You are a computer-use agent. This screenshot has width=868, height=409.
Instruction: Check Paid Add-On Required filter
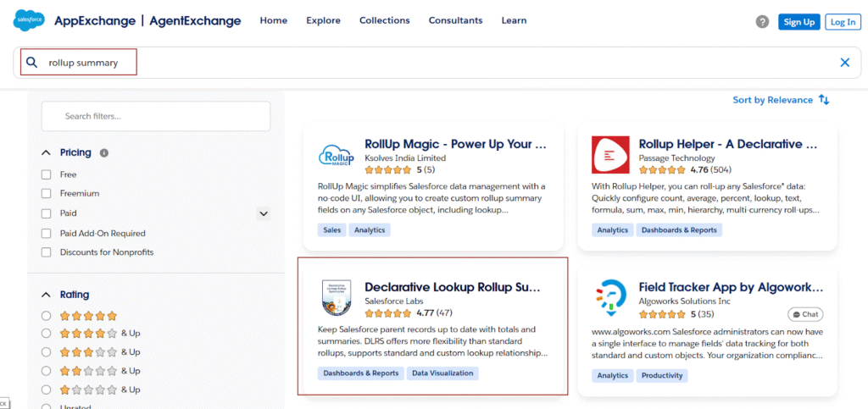[46, 233]
